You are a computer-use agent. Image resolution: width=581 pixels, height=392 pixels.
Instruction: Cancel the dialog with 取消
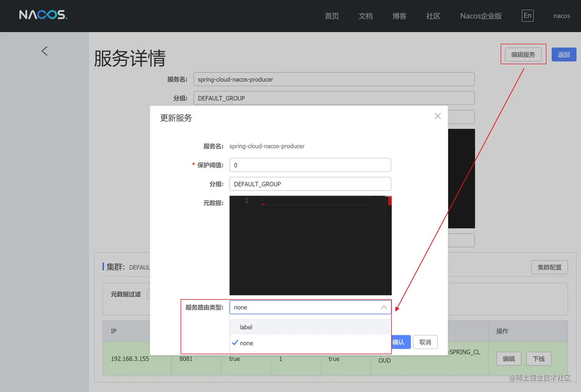(x=425, y=342)
